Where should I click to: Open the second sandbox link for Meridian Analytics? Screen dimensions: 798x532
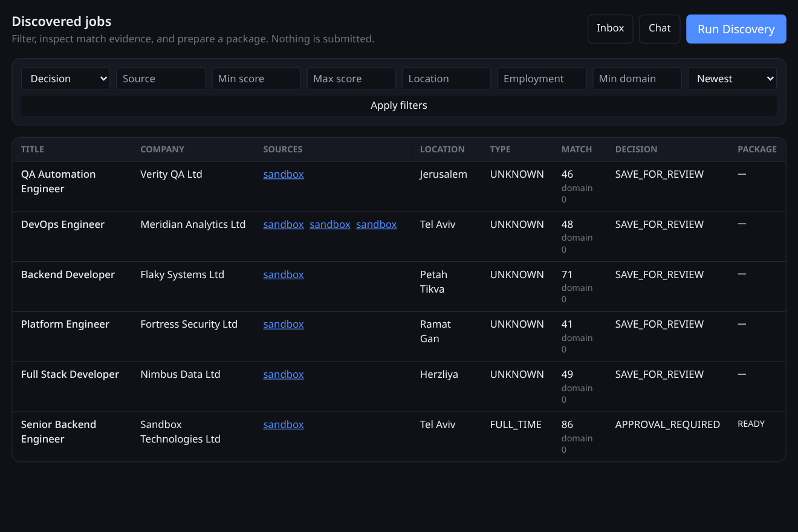tap(330, 224)
